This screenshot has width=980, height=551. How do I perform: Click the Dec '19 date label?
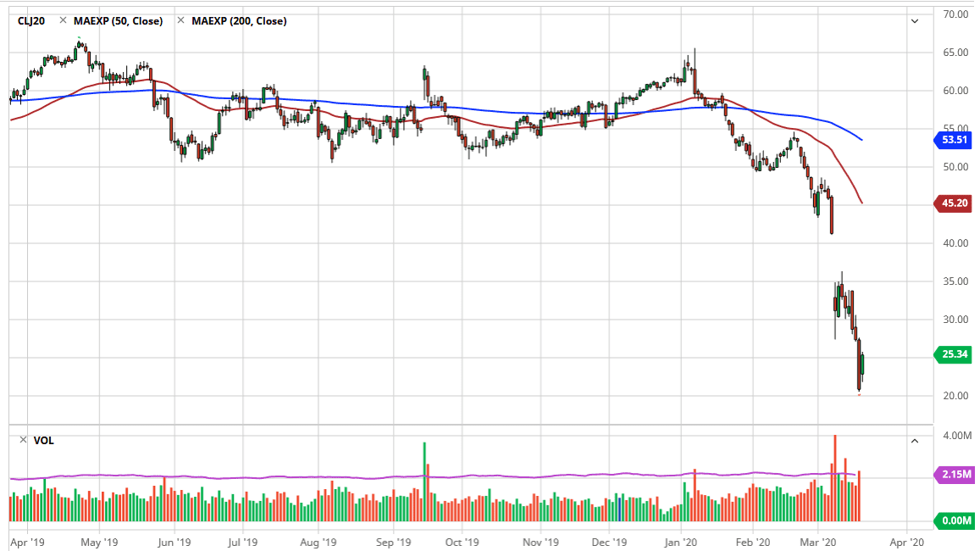click(x=609, y=543)
